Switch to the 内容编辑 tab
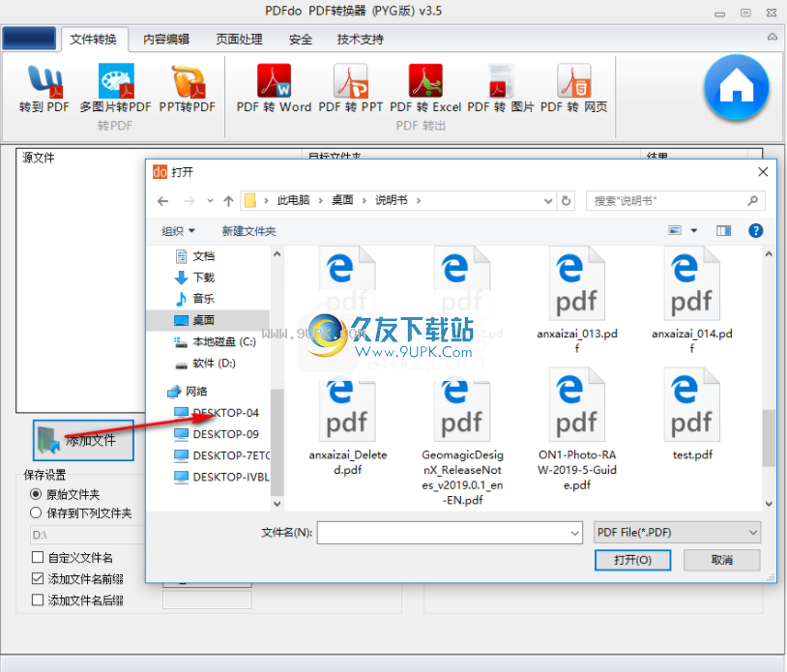This screenshot has width=787, height=672. [166, 39]
